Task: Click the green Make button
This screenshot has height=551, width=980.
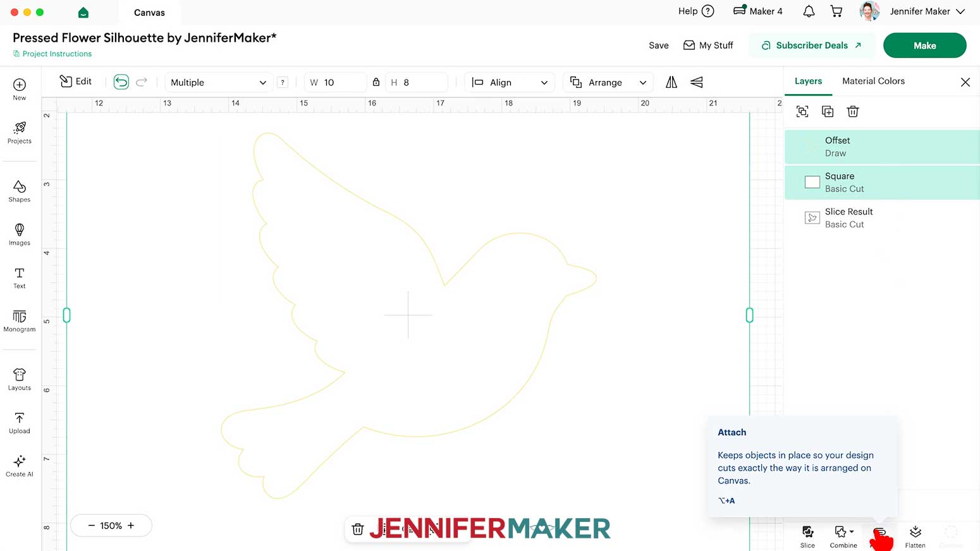Action: [x=924, y=45]
